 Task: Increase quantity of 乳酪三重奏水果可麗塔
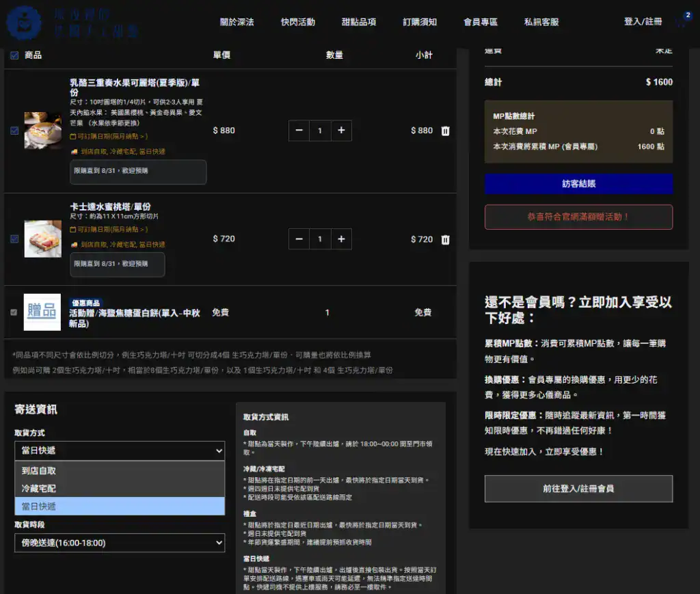341,131
